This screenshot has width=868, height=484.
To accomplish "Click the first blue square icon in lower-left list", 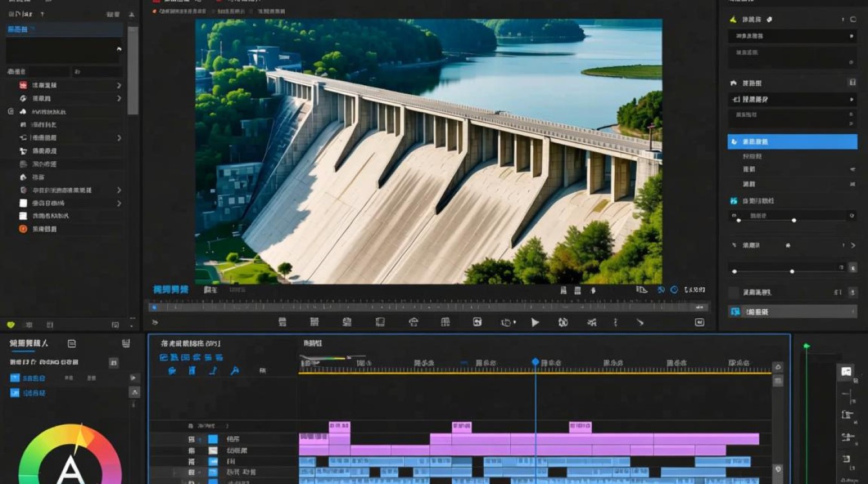I will click(x=15, y=378).
